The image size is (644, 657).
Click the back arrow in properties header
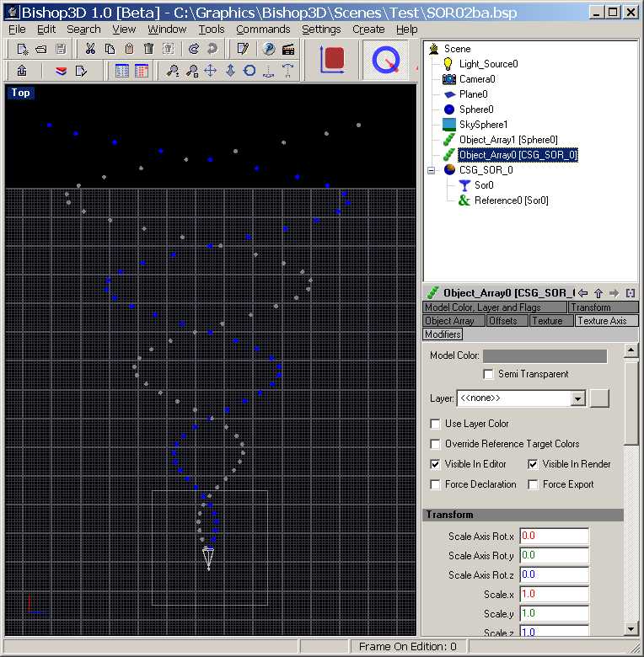pos(583,293)
